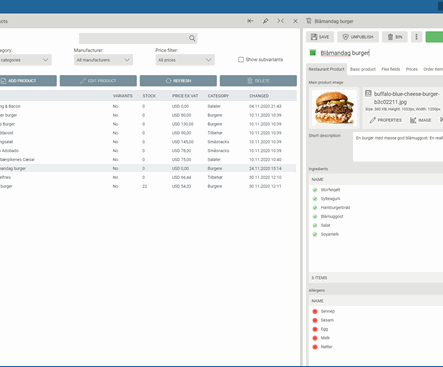Click the Salat green check icon

pos(315,226)
